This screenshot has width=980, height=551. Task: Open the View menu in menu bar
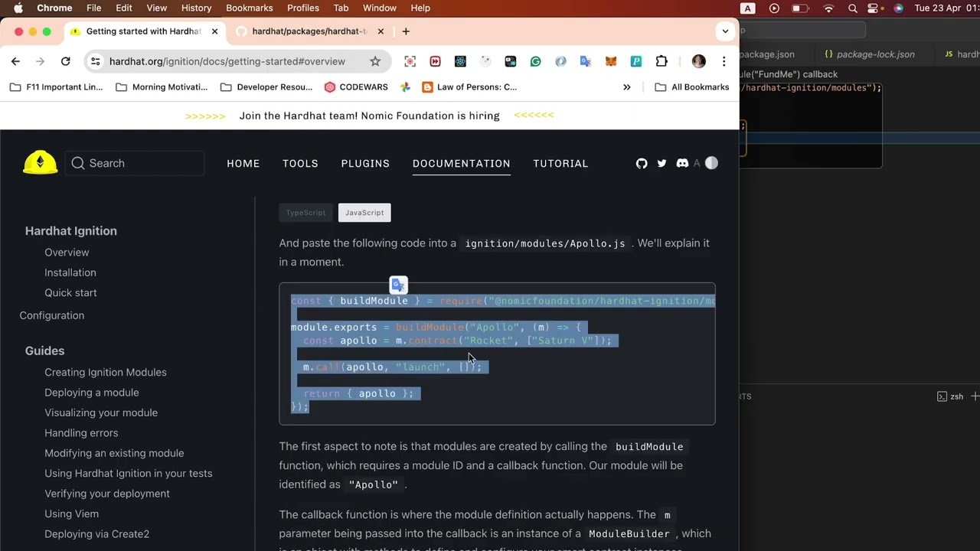pos(156,8)
